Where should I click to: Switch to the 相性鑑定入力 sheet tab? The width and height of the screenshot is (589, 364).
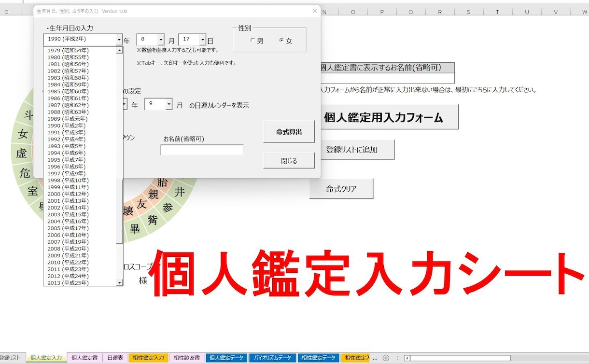(x=148, y=358)
